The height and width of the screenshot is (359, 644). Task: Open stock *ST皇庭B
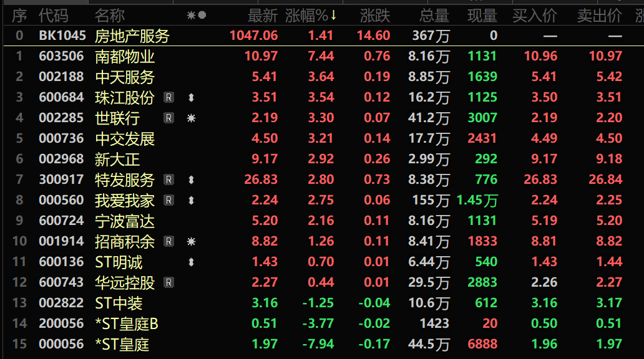tap(127, 323)
